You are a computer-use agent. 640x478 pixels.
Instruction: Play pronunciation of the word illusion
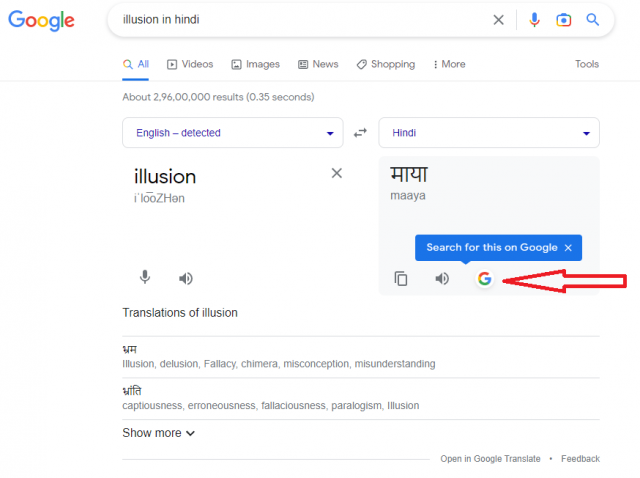[x=186, y=279]
